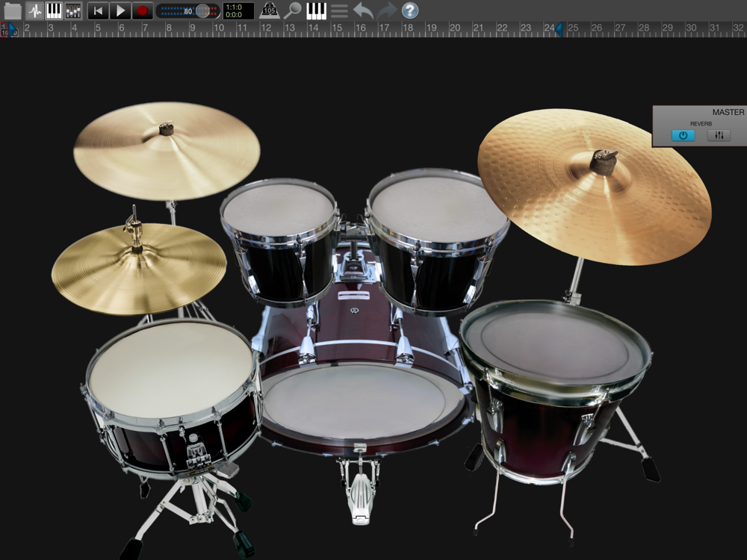
Task: Start recording with the red Record button
Action: coord(142,10)
